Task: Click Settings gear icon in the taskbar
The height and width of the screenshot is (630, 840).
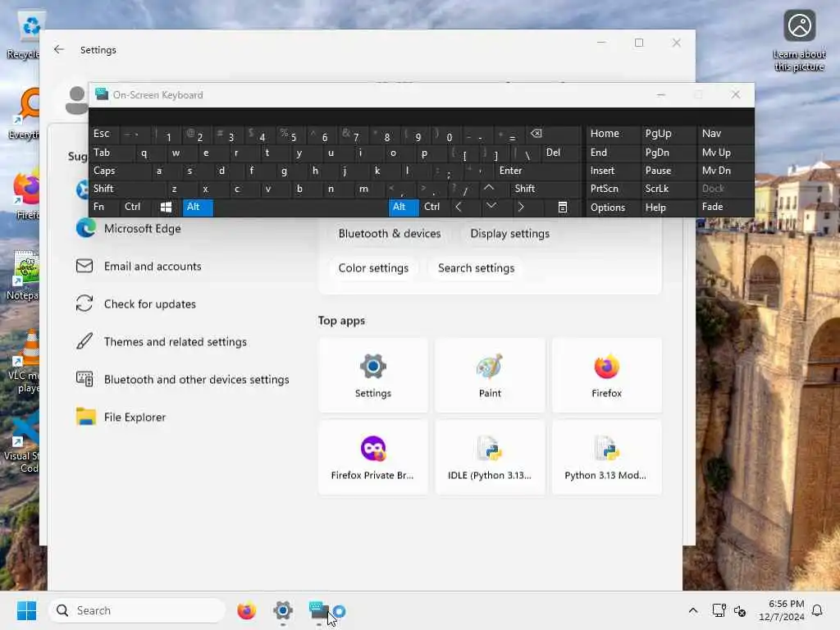Action: (x=283, y=610)
